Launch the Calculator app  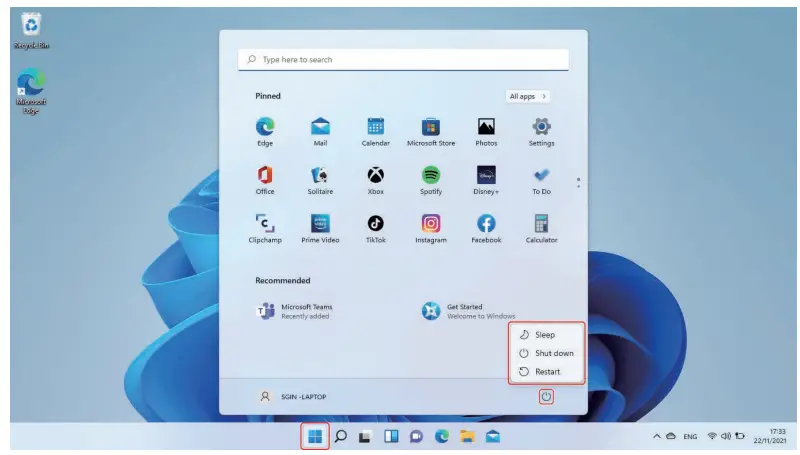[x=541, y=229]
